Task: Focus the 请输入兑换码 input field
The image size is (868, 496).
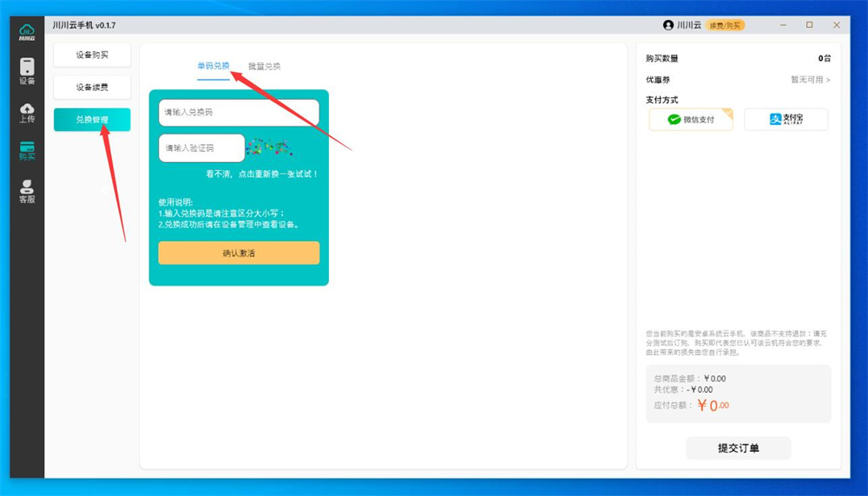Action: 239,113
